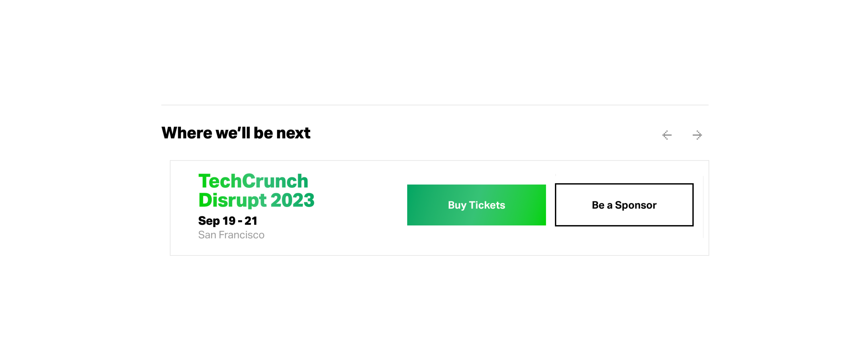868x353 pixels.
Task: Select the San Francisco location label
Action: (x=231, y=235)
